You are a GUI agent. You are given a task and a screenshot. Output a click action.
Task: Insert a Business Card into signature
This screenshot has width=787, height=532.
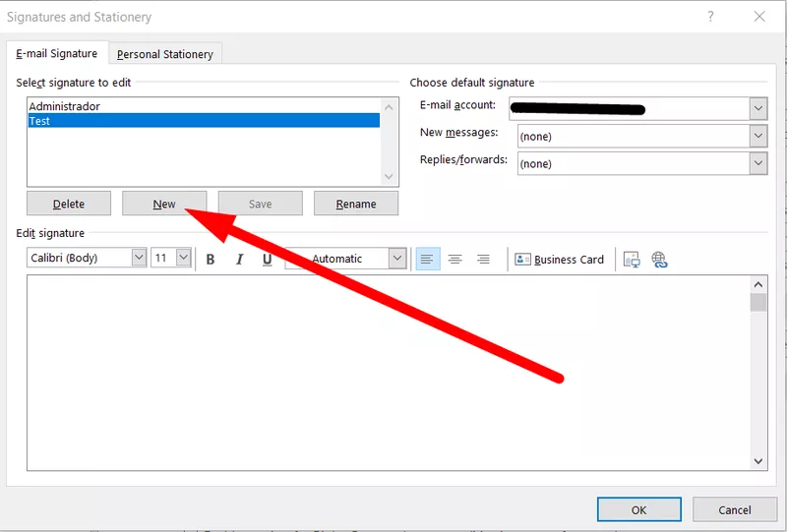pos(559,259)
